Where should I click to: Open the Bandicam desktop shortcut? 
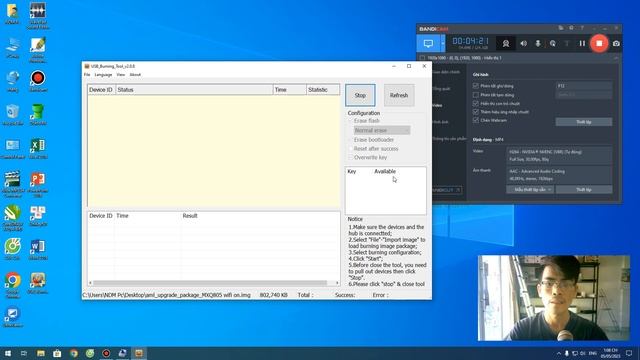pyautogui.click(x=38, y=81)
